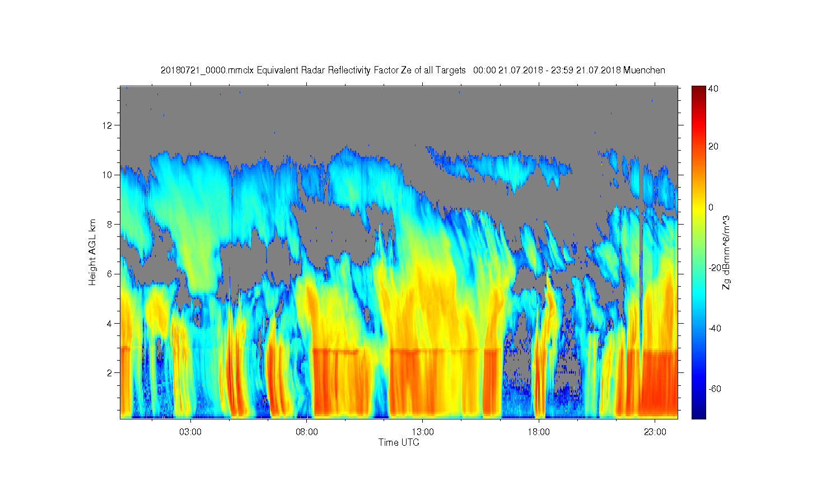
Task: Click the colorbar value '-40'
Action: [x=715, y=328]
